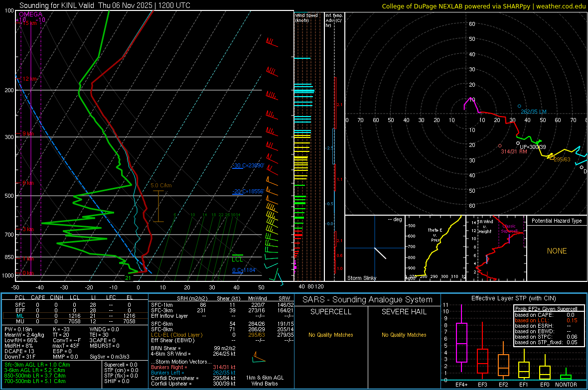Select the SUPERCELL column header
The width and height of the screenshot is (588, 390).
pos(331,312)
